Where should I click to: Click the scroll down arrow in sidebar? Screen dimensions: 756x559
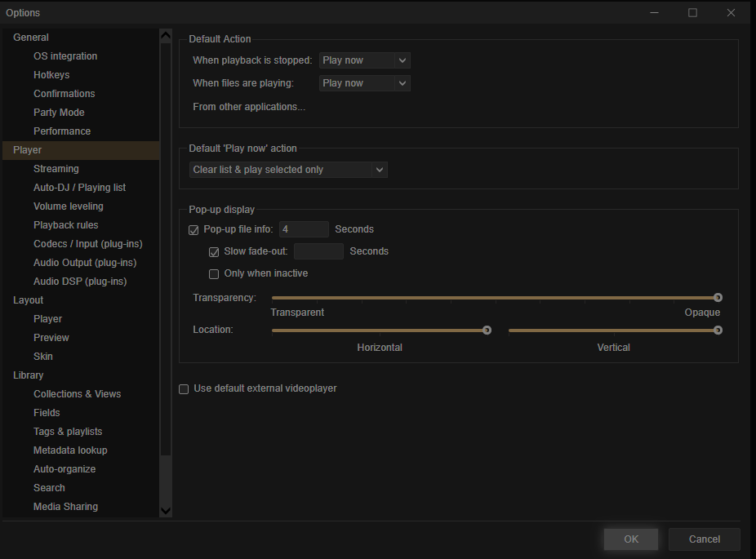coord(166,510)
